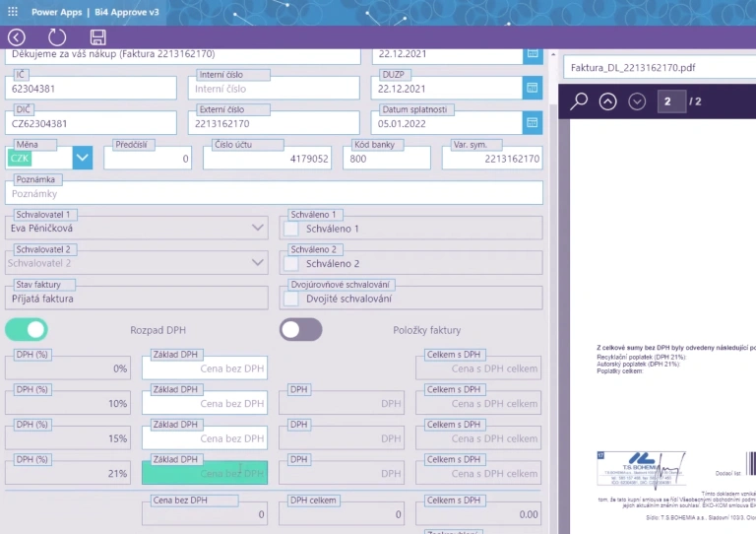Turn off the Rozpad DPH toggle
756x534 pixels.
click(x=27, y=330)
